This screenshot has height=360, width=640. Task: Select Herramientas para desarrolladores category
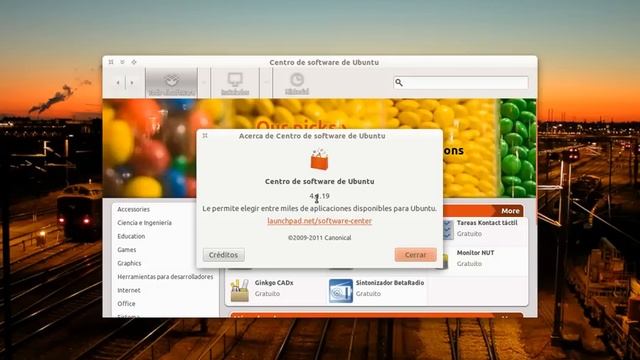point(165,277)
